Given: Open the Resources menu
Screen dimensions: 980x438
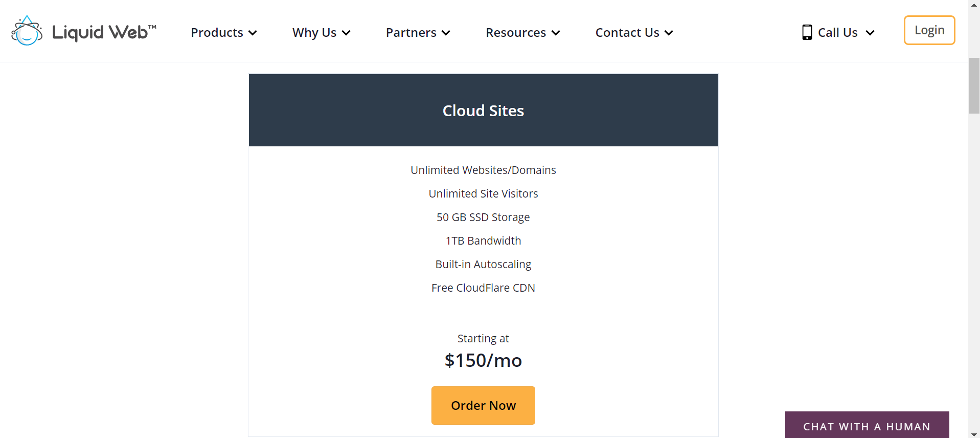Looking at the screenshot, I should click(522, 32).
